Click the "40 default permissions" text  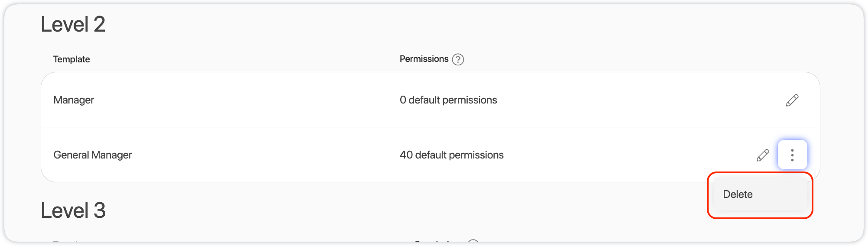452,155
